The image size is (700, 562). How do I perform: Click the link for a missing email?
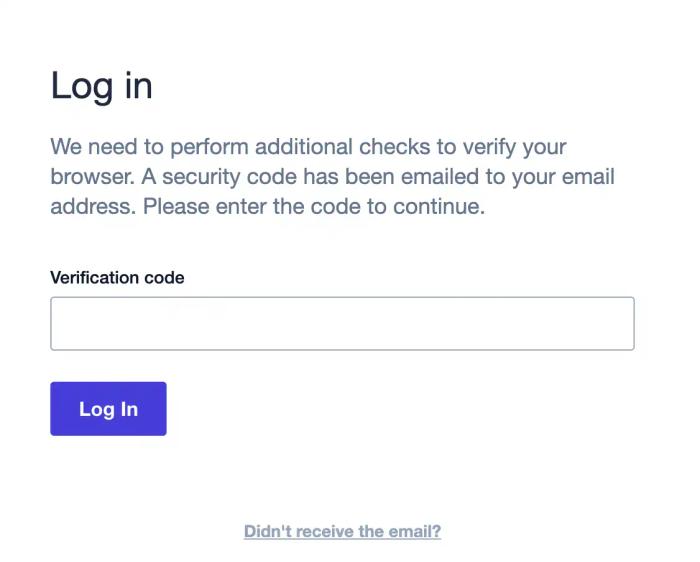(342, 531)
